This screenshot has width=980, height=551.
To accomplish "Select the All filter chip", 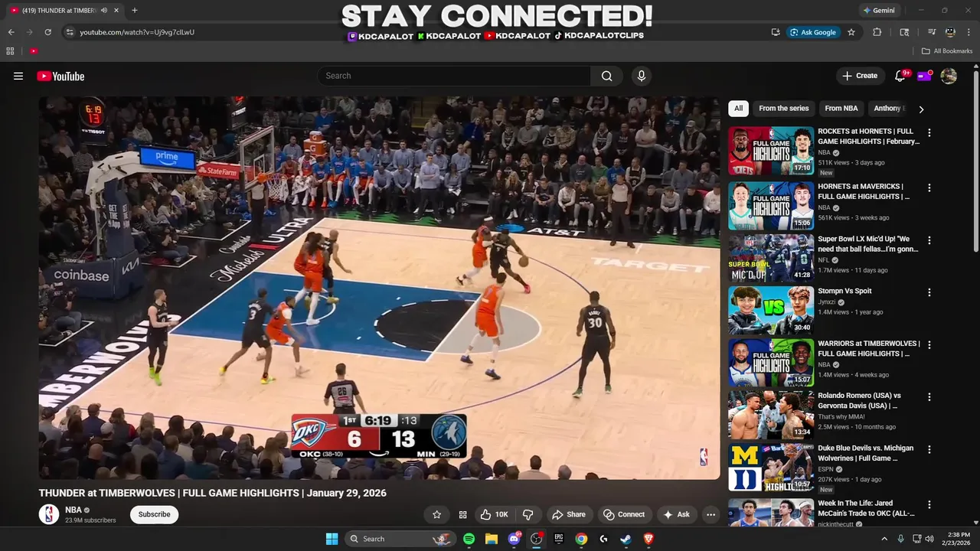I will pos(738,109).
